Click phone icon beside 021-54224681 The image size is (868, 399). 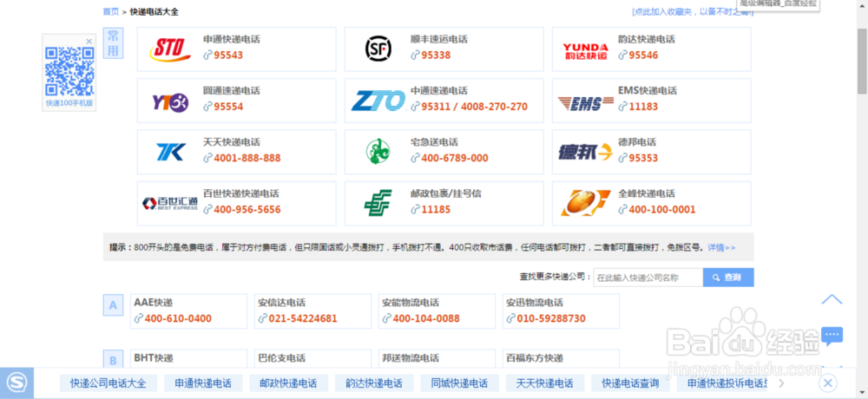(x=262, y=318)
